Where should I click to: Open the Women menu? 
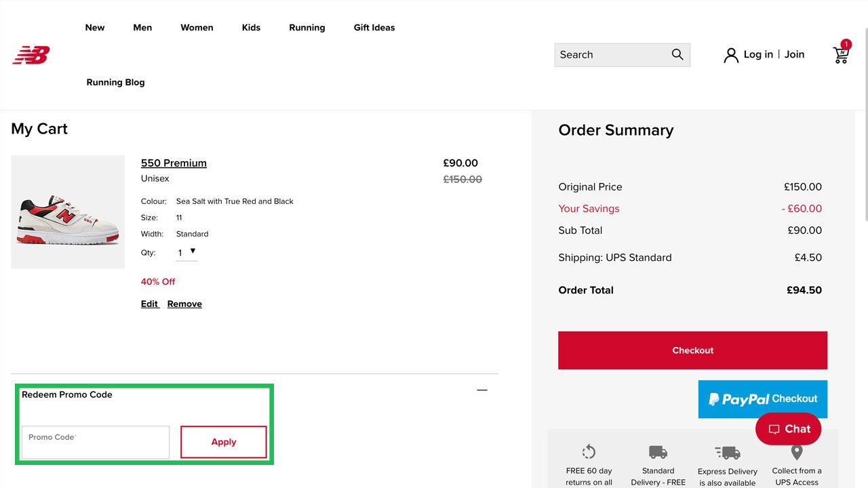tap(197, 28)
